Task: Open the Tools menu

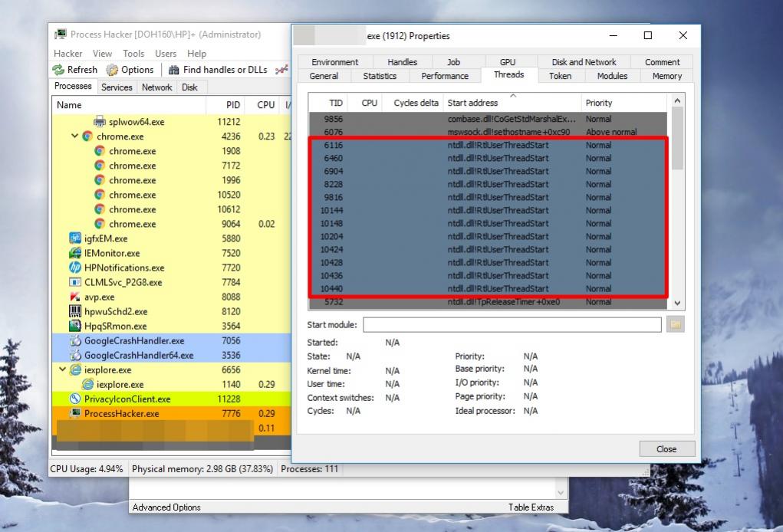Action: click(133, 54)
